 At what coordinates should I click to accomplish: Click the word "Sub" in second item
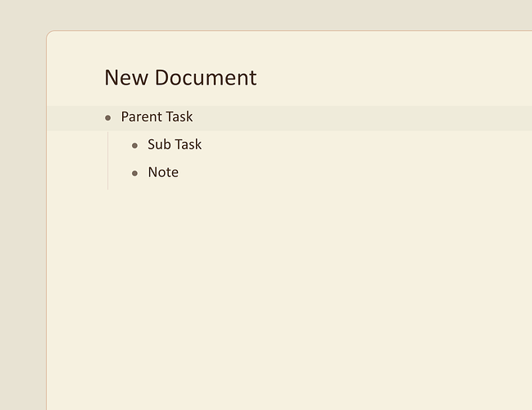coord(159,144)
